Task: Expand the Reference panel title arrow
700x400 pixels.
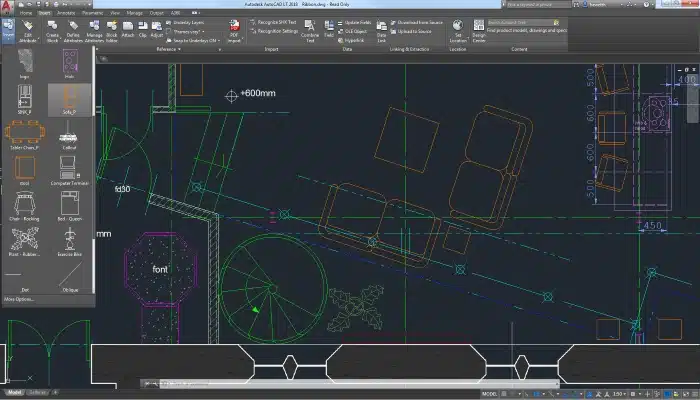Action: 179,49
